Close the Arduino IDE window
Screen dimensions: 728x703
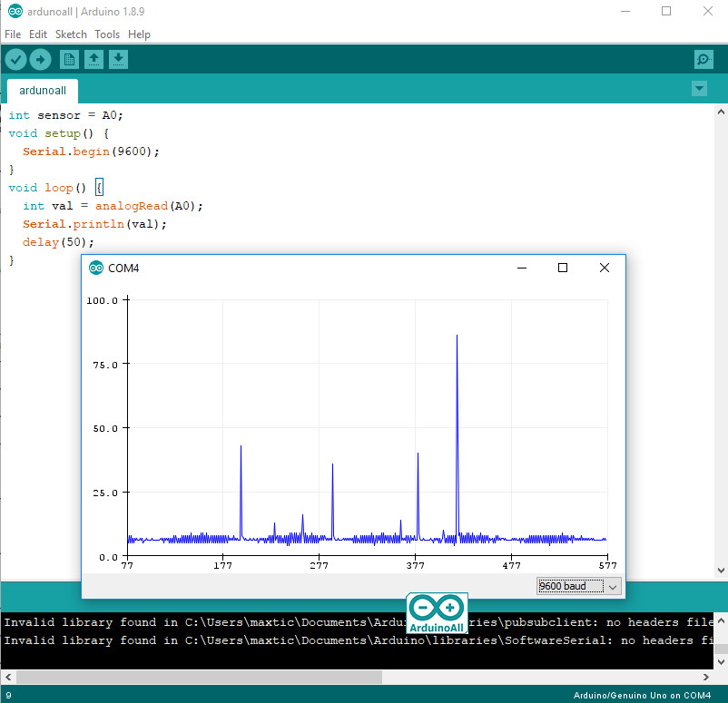point(707,11)
